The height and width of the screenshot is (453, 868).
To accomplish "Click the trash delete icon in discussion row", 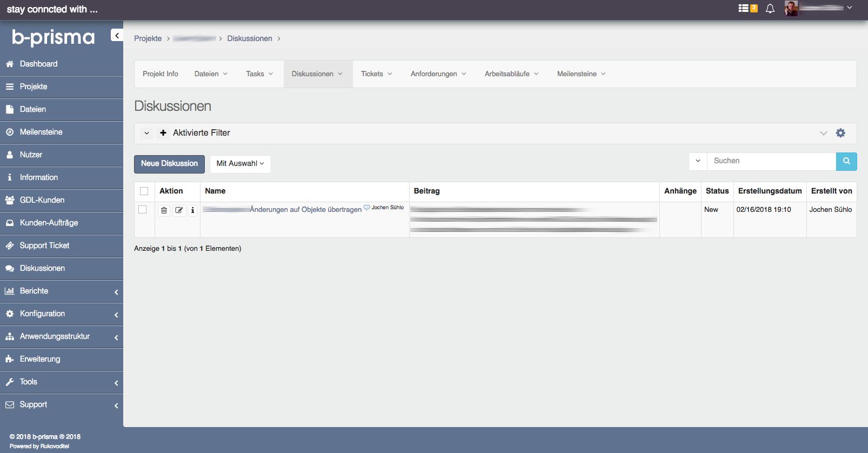I will [x=164, y=210].
